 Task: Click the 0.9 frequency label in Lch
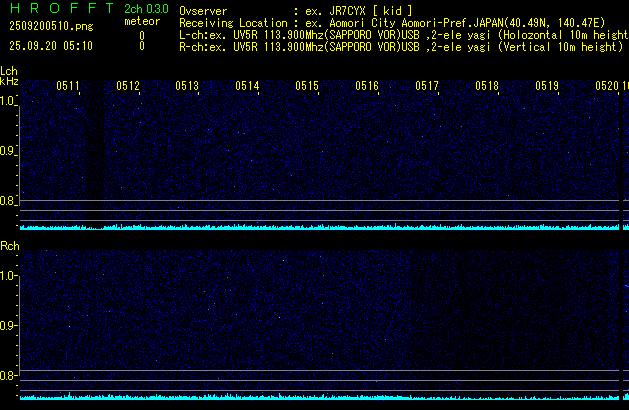(x=9, y=151)
